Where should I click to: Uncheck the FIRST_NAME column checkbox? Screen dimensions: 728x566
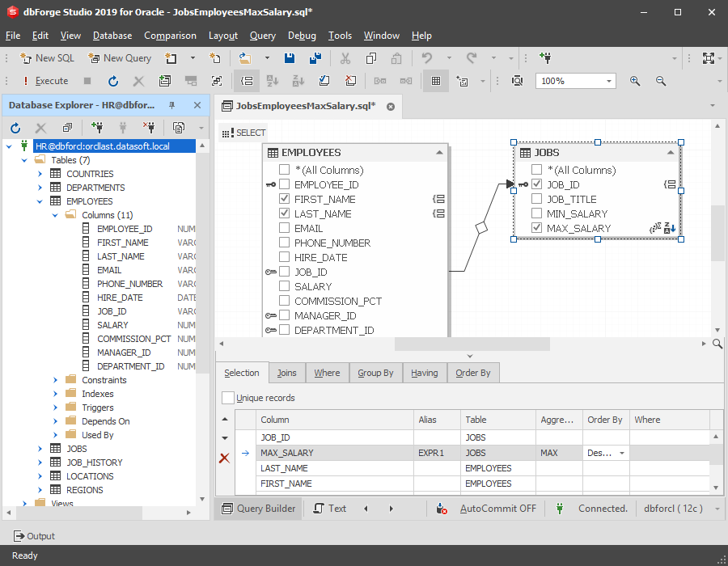click(x=284, y=199)
